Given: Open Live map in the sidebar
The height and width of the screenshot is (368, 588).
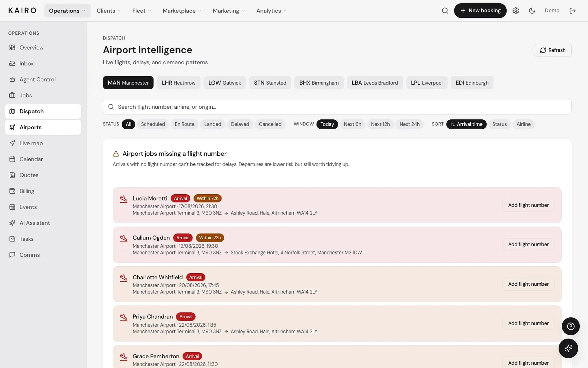Looking at the screenshot, I should coord(43,143).
